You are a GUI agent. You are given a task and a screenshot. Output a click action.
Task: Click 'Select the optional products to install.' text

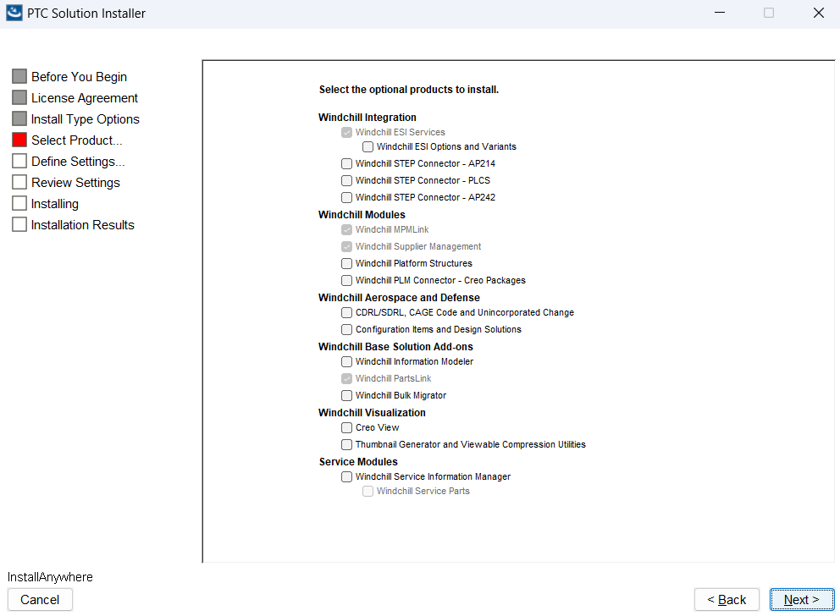pyautogui.click(x=409, y=90)
